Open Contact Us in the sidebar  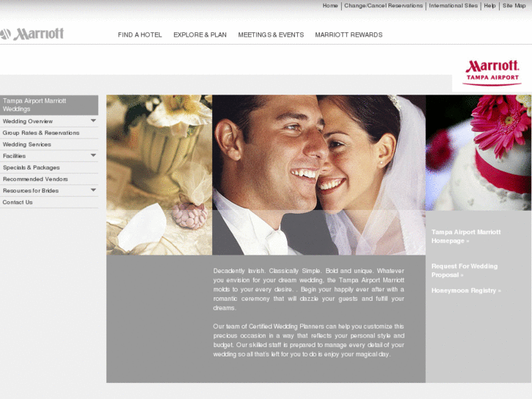[x=18, y=202]
